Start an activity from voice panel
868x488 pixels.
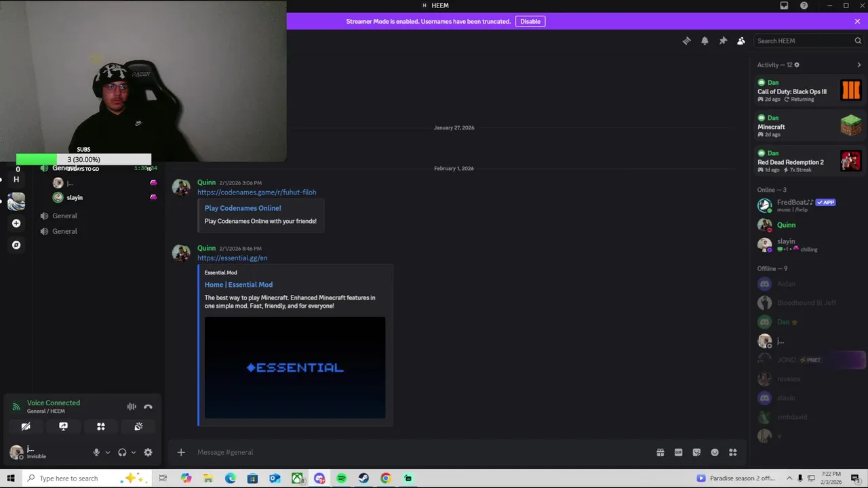point(101,426)
